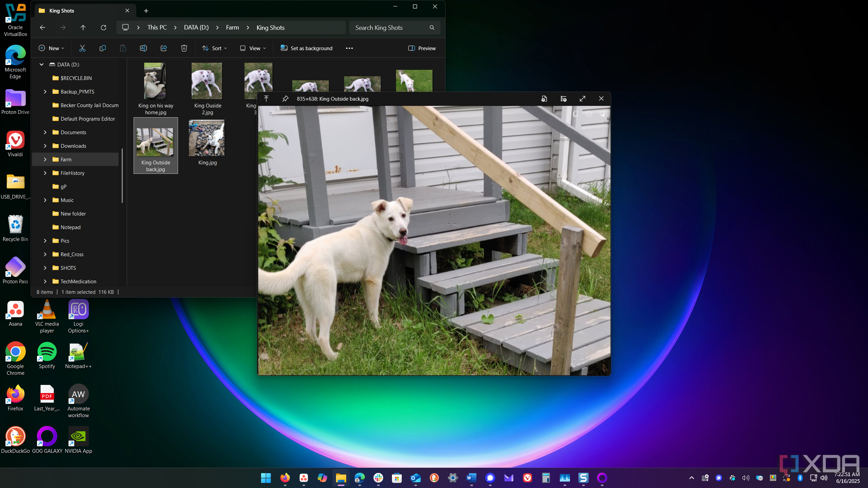Select the TechMedication folder in tree
Image resolution: width=868 pixels, height=488 pixels.
tap(75, 281)
